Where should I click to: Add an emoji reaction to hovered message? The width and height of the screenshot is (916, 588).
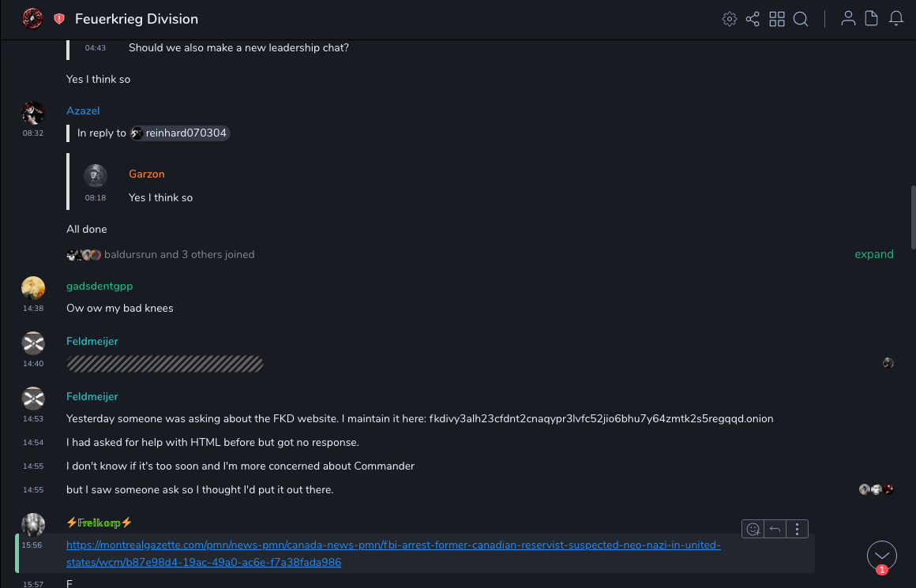753,529
